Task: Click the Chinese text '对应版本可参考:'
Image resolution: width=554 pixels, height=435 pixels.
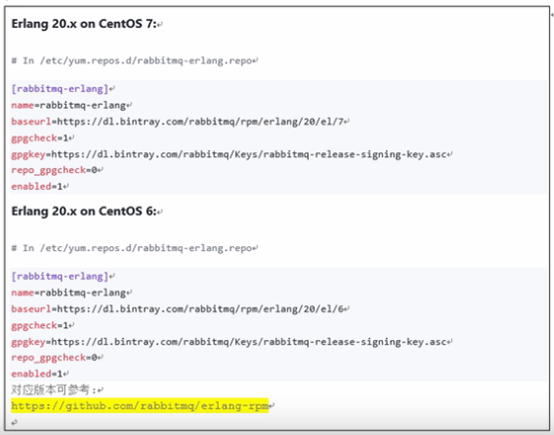Action: pos(54,389)
